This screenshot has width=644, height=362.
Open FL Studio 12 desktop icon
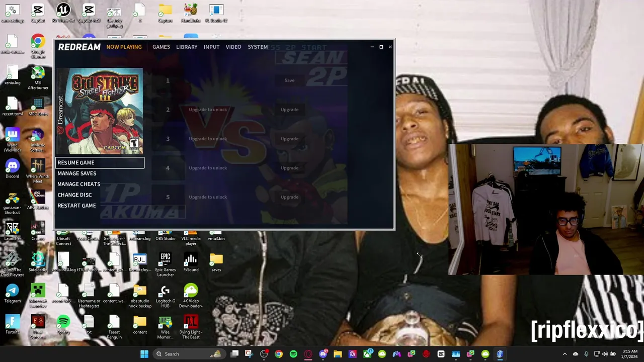click(x=216, y=13)
